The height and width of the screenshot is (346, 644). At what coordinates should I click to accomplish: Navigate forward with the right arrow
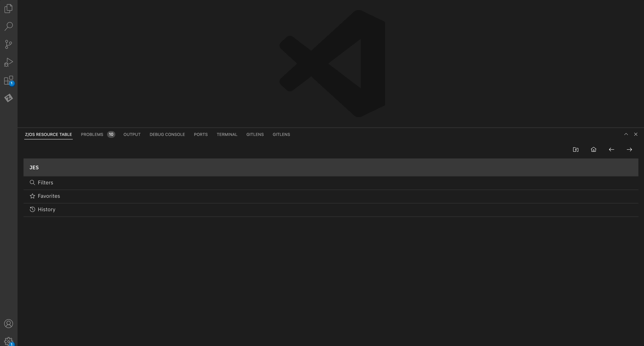[x=629, y=150]
